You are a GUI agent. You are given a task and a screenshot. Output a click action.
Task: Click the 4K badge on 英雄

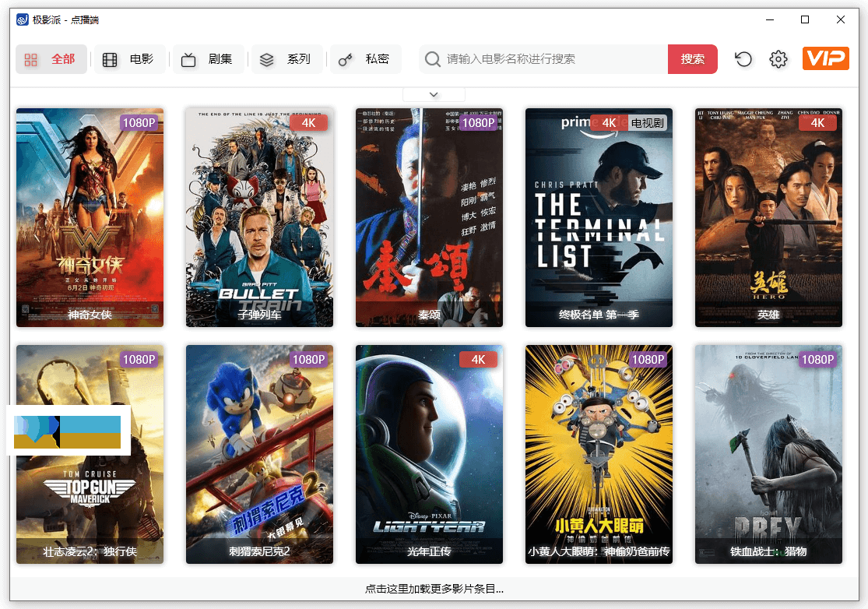(x=817, y=123)
